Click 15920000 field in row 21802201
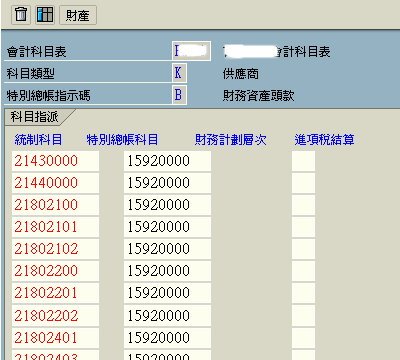 [167, 293]
